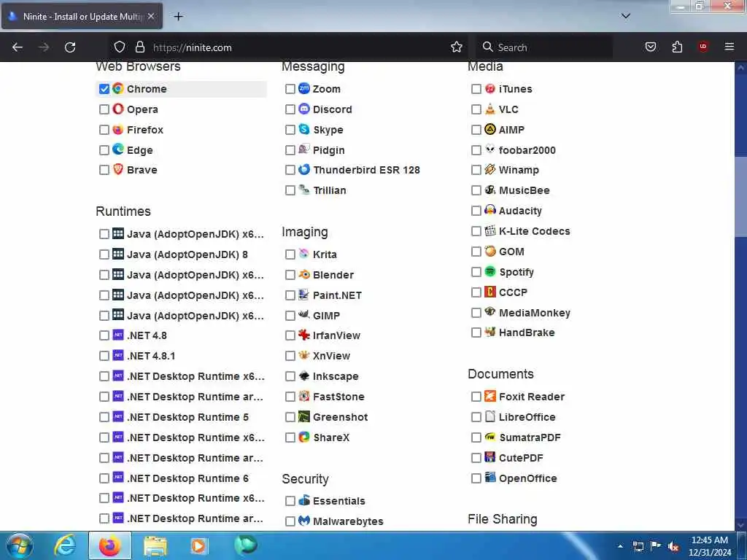Click the Paint.NET label
This screenshot has height=560, width=747.
click(337, 295)
